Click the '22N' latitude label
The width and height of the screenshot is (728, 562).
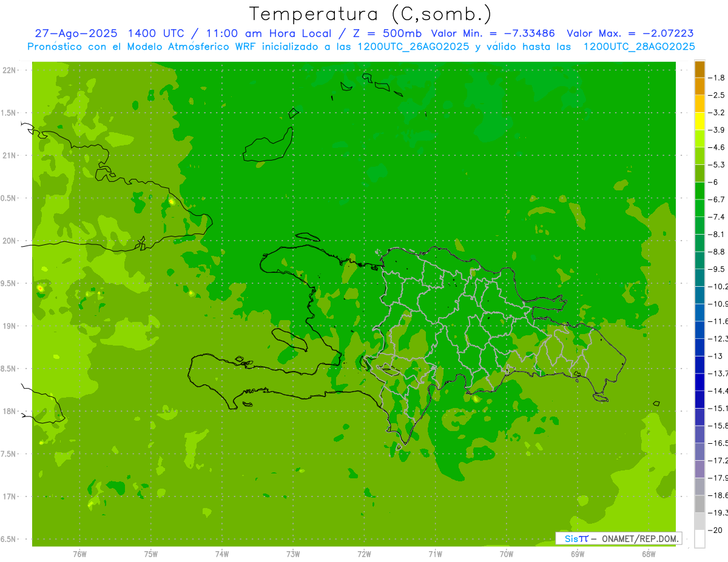click(x=10, y=70)
